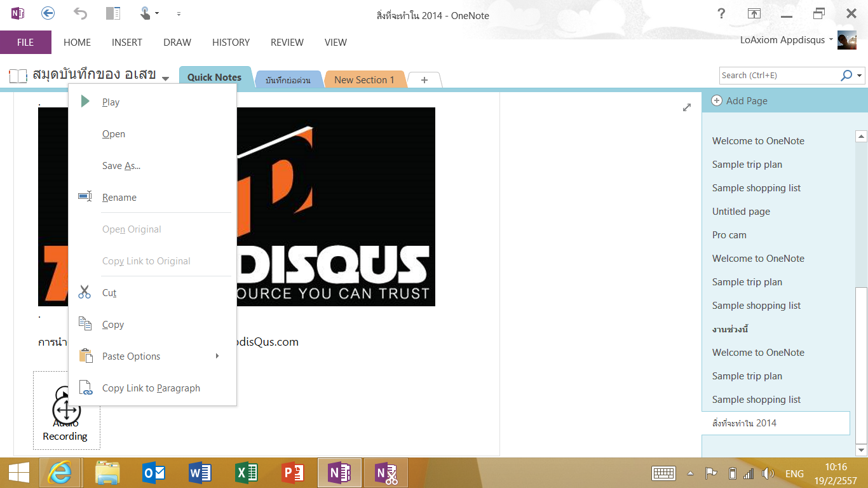Open Customize Quick Access Toolbar arrow

179,13
